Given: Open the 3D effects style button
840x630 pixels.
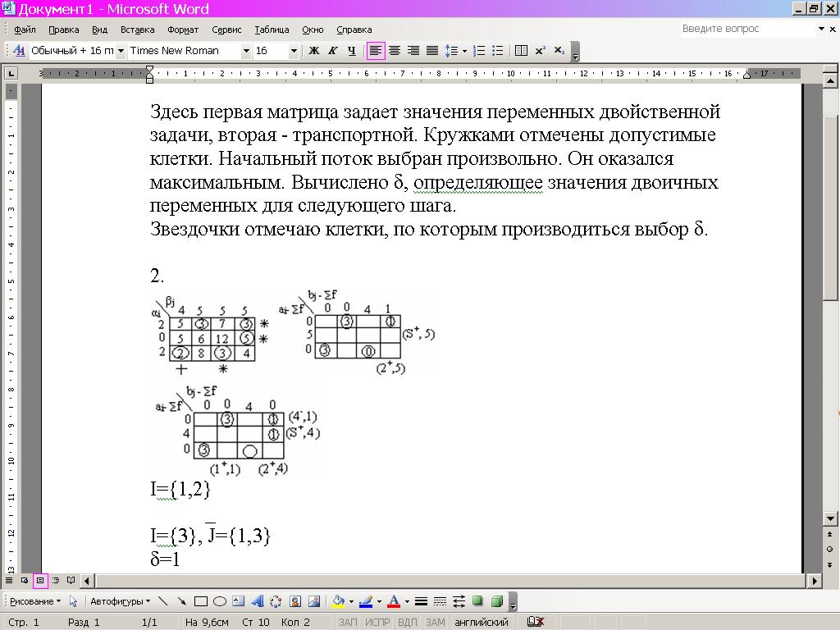Looking at the screenshot, I should click(496, 601).
